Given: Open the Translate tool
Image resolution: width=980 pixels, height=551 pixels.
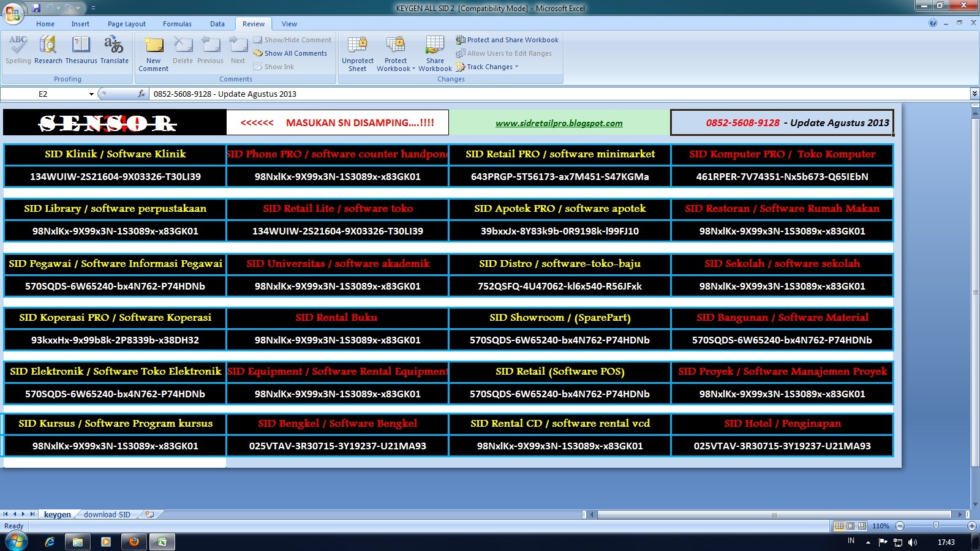Looking at the screenshot, I should point(114,50).
